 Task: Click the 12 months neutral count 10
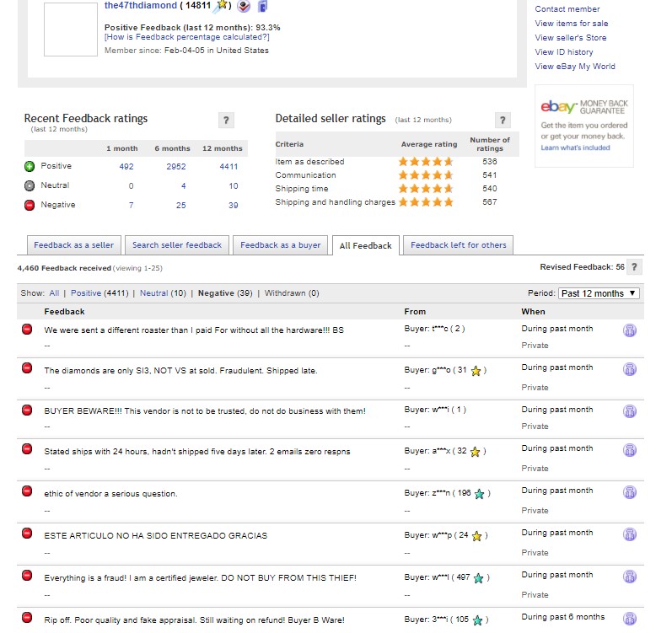pyautogui.click(x=234, y=186)
